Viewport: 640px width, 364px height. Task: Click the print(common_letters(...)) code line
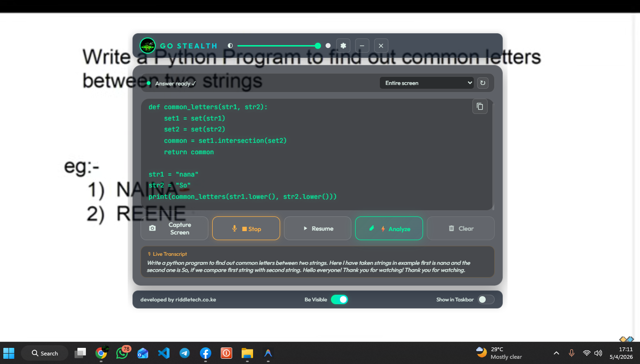[x=243, y=196]
